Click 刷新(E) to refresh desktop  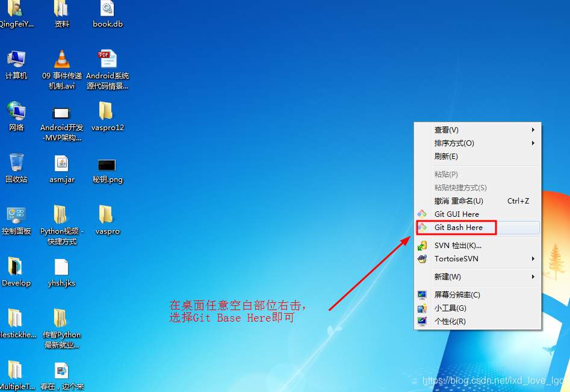pos(478,157)
